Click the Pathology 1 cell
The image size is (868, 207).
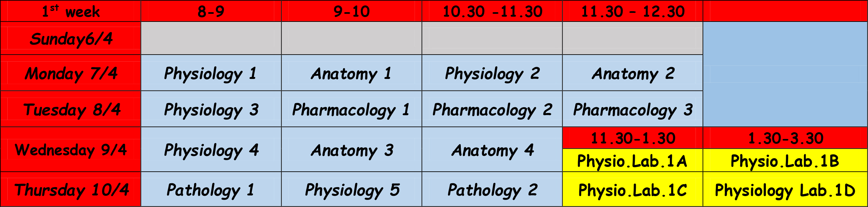[211, 189]
